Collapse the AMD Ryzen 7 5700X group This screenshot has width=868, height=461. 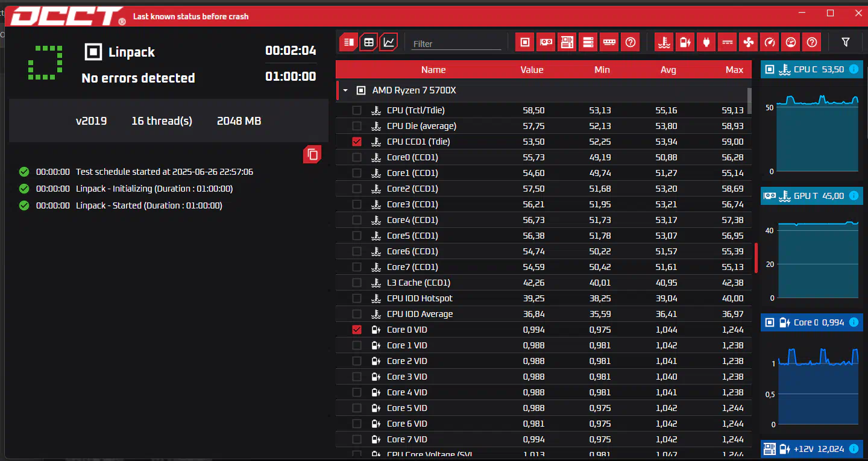pos(345,91)
